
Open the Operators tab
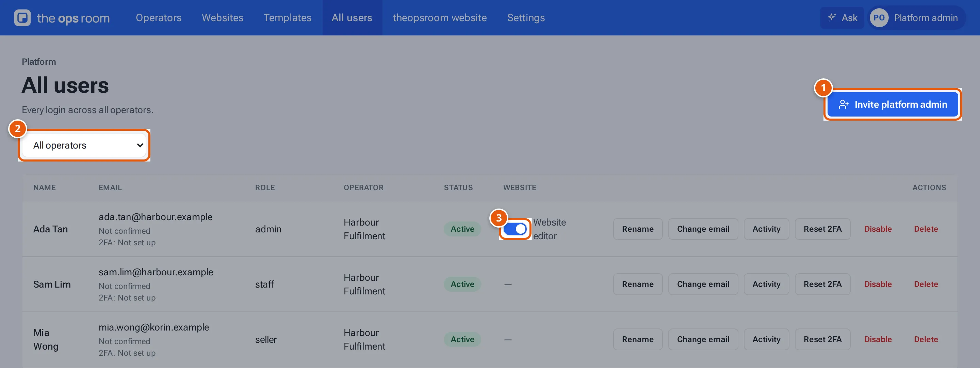point(159,17)
